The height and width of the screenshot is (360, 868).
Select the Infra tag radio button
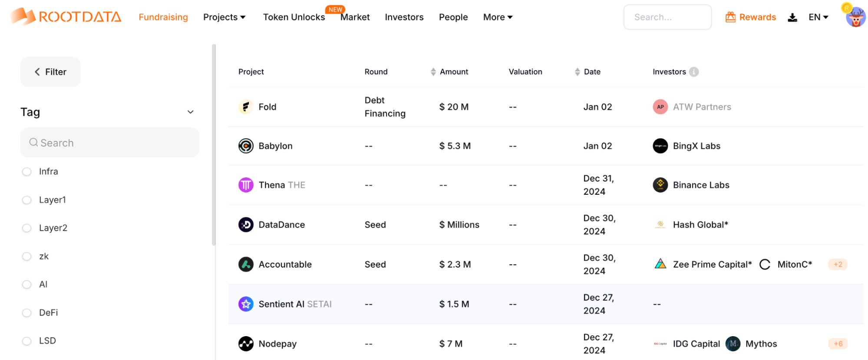(27, 172)
